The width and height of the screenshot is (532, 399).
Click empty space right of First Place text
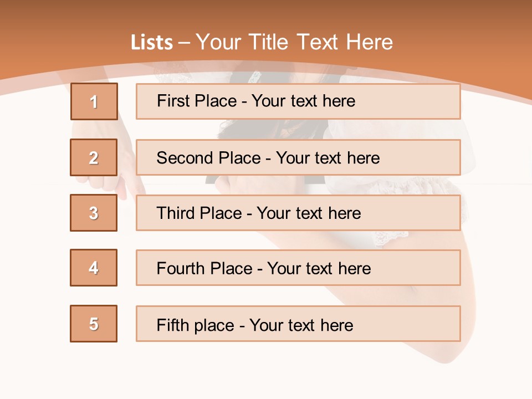point(410,101)
